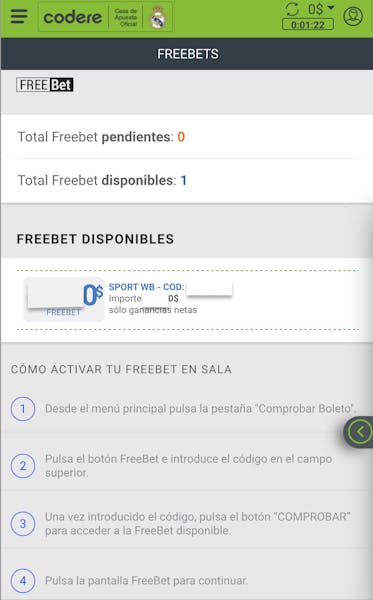Expand the 0$ balance dropdown

click(321, 8)
